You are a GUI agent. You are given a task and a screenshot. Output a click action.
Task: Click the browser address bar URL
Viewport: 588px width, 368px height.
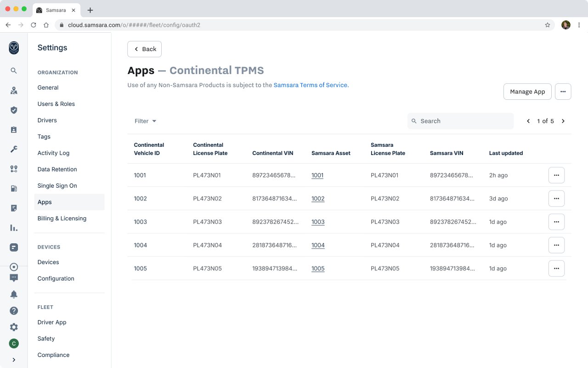click(x=134, y=25)
